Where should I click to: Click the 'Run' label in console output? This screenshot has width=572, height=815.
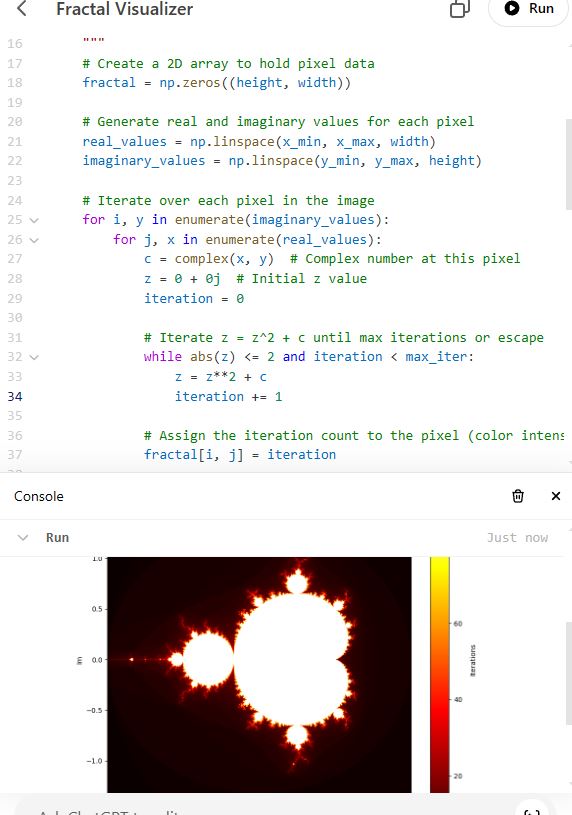pos(57,537)
